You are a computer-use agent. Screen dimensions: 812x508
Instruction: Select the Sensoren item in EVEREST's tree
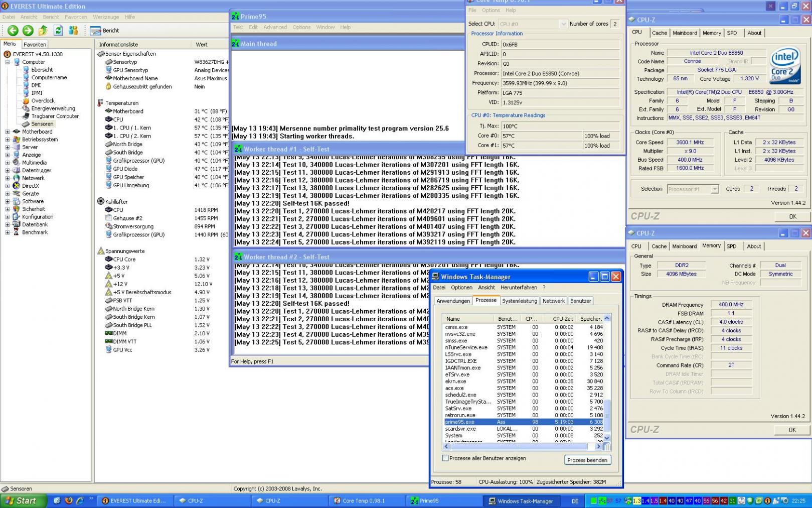tap(42, 124)
